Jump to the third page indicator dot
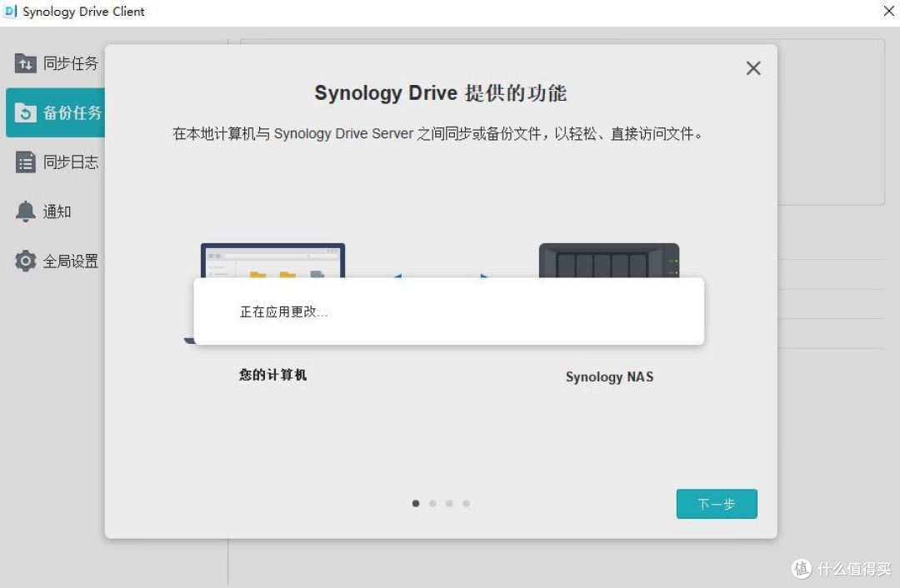Screen dimensions: 900x588 [x=449, y=504]
